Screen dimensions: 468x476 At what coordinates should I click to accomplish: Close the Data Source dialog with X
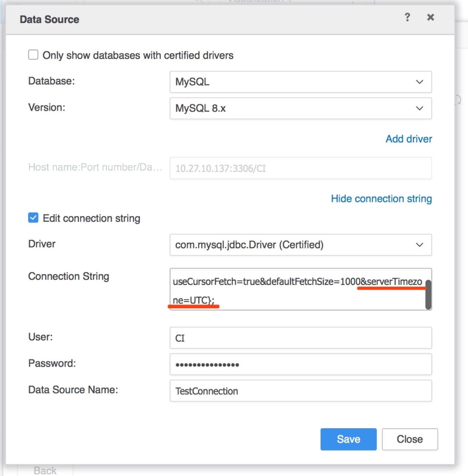pyautogui.click(x=430, y=17)
